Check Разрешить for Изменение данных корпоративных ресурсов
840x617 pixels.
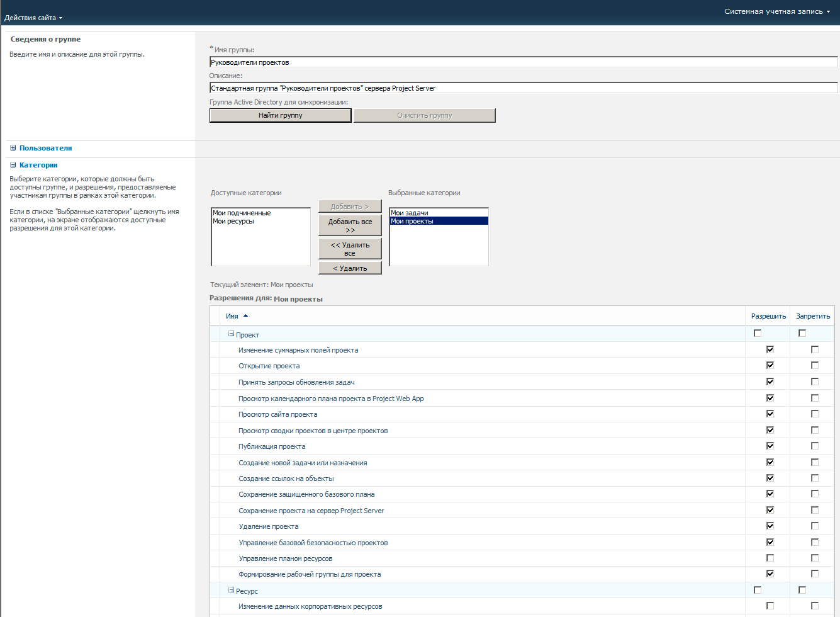770,606
